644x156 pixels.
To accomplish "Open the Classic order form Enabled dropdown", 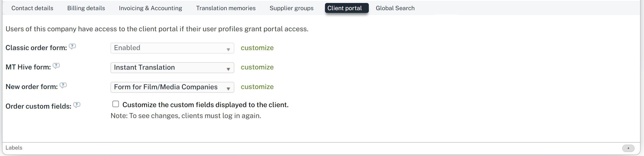I will (172, 48).
